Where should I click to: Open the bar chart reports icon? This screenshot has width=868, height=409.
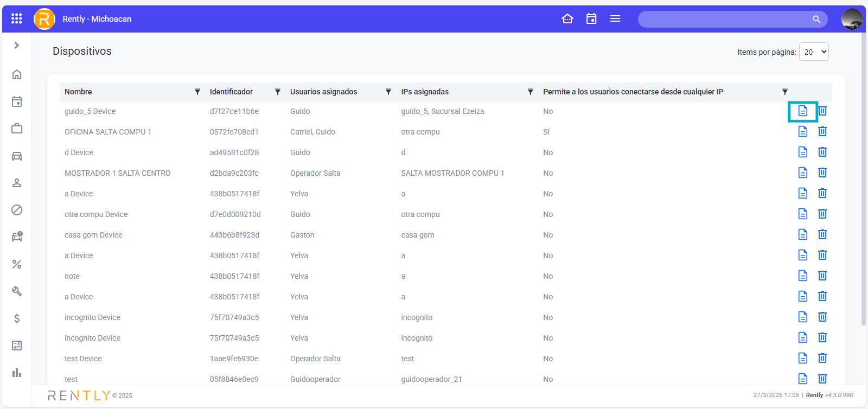pos(17,373)
